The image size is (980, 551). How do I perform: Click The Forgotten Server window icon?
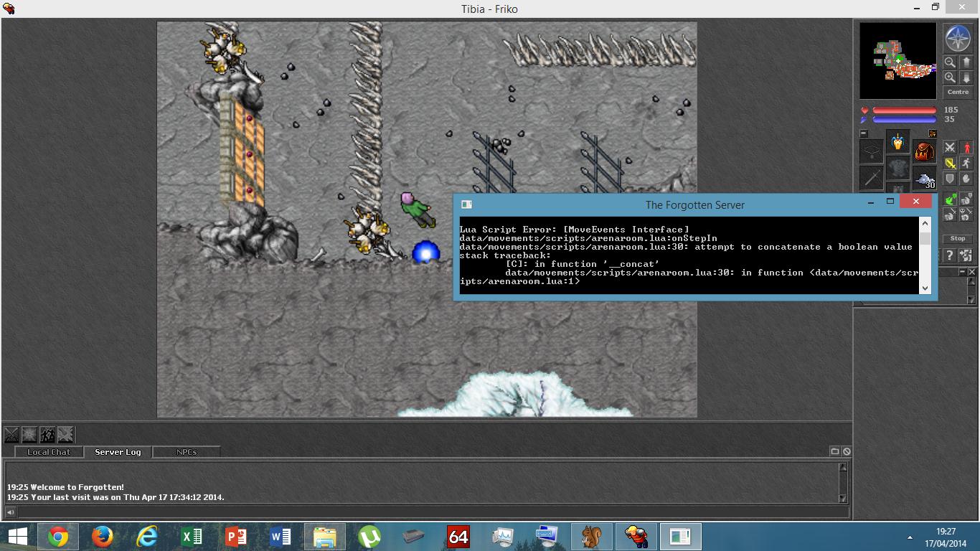[466, 204]
